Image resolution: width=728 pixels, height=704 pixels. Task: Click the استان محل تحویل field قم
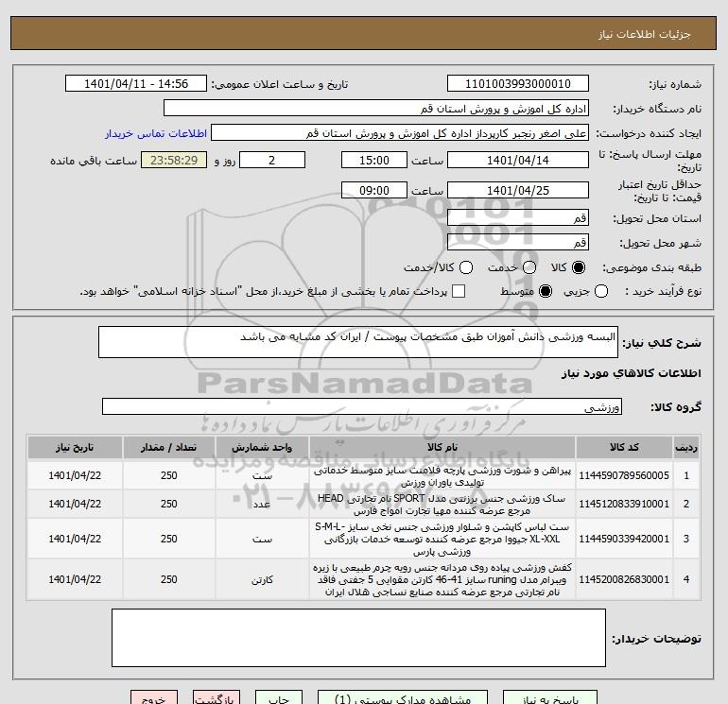click(x=518, y=217)
